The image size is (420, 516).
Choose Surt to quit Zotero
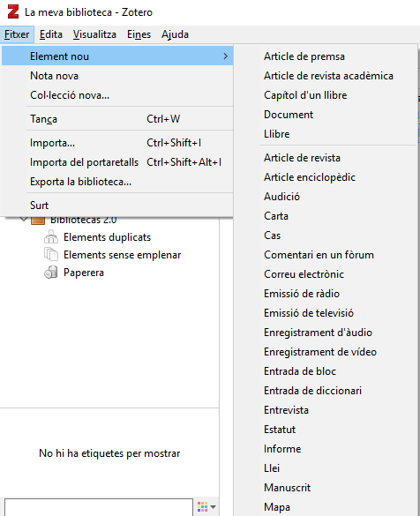click(x=117, y=205)
